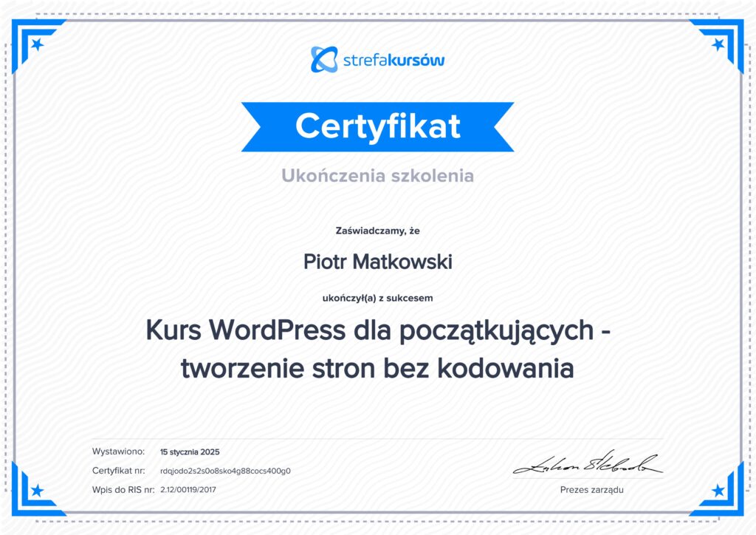
Task: Select the RIS number 2.12/00119/2017
Action: [x=188, y=489]
